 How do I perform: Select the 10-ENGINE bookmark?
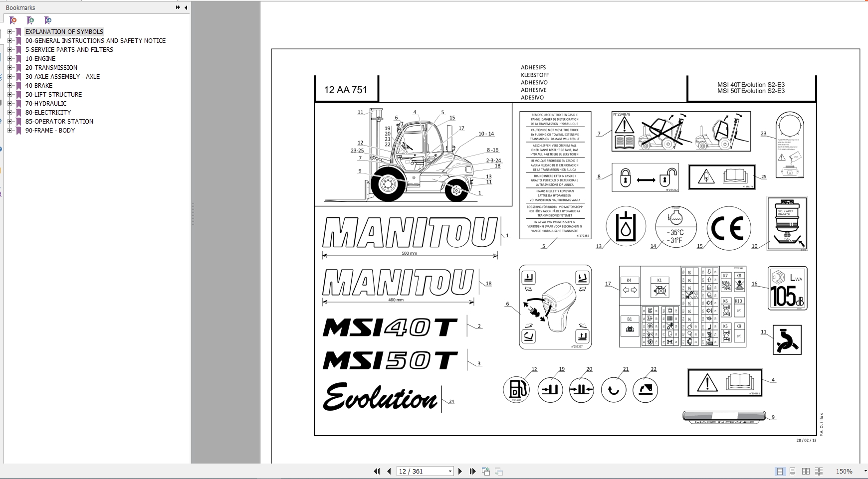pos(40,58)
